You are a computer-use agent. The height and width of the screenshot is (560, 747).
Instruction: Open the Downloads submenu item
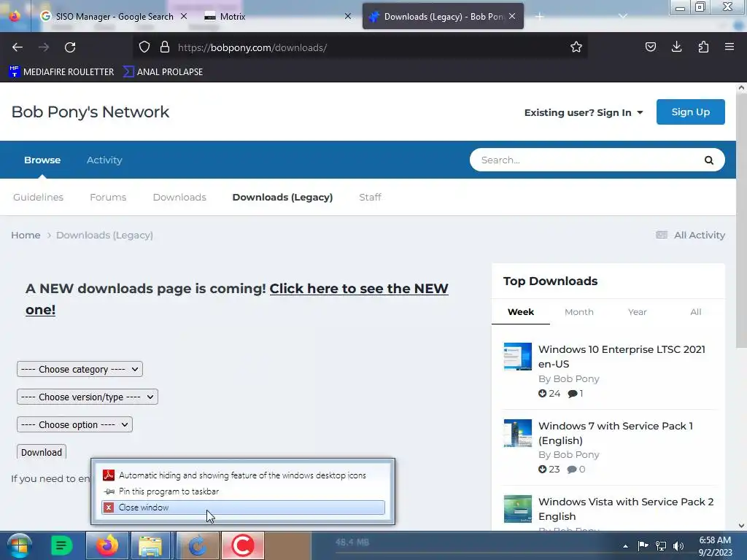click(x=179, y=197)
